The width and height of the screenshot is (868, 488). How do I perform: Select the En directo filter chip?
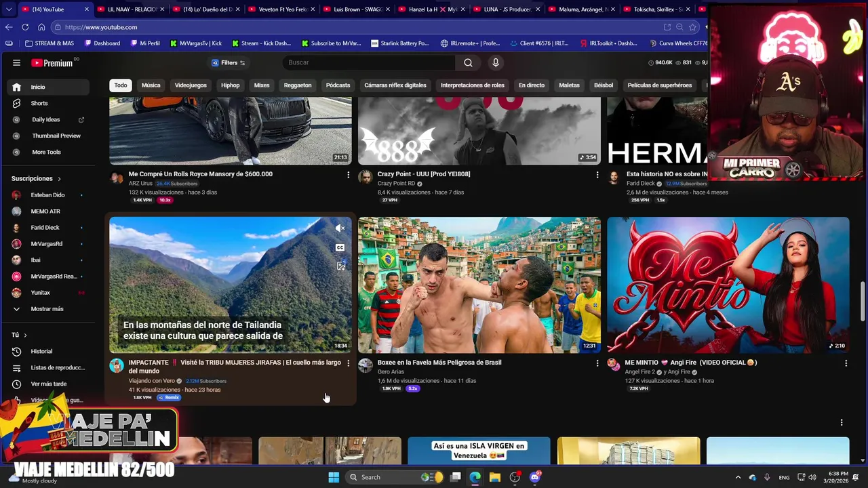click(532, 85)
